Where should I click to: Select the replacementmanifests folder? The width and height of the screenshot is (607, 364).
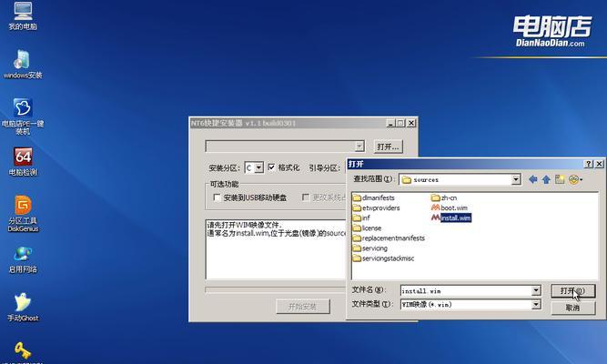[x=389, y=238]
